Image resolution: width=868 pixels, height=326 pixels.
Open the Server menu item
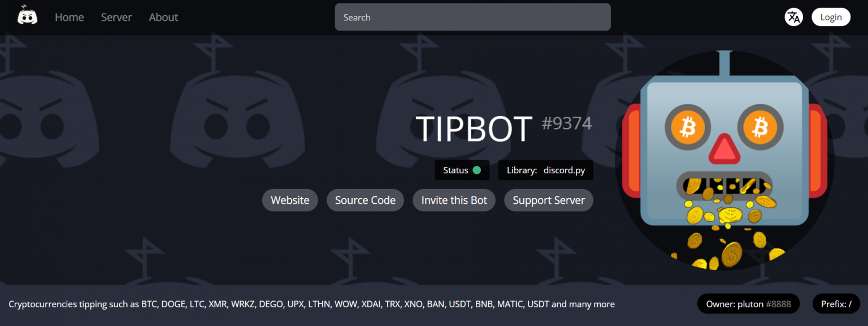pos(116,17)
